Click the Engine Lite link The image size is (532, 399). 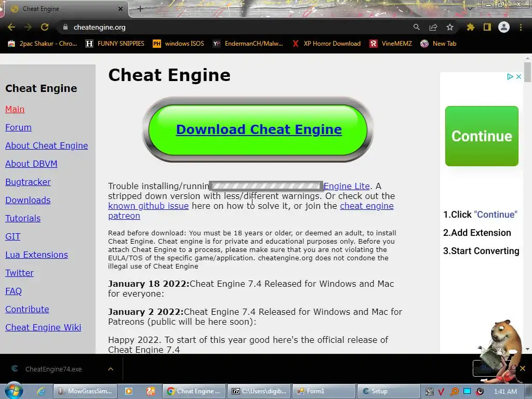pos(347,186)
